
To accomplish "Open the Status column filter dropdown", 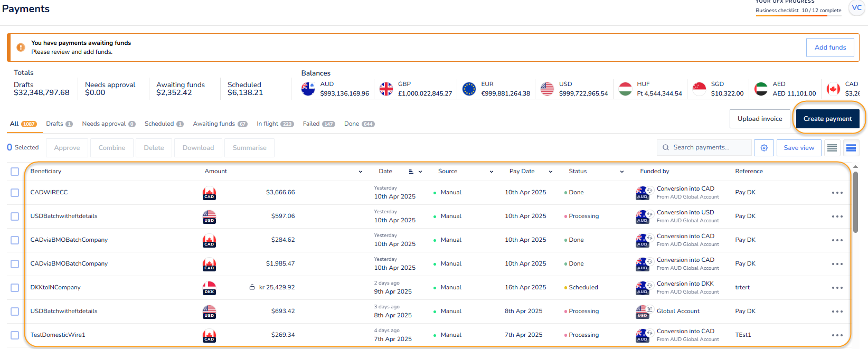I will 622,172.
